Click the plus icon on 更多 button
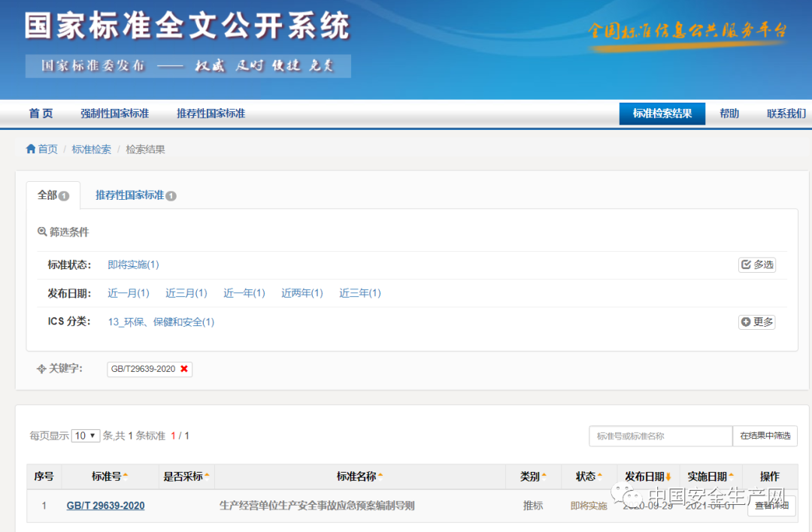This screenshot has width=812, height=532. (x=746, y=322)
